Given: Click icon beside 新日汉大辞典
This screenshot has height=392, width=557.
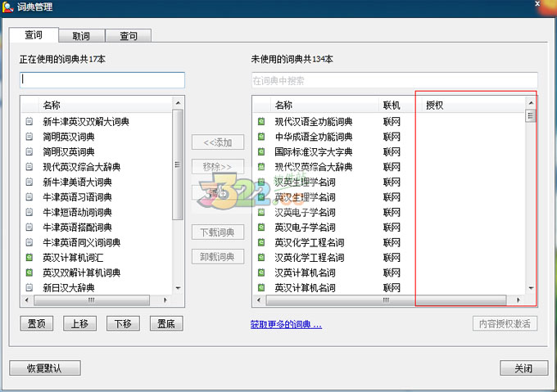Looking at the screenshot, I should [29, 287].
